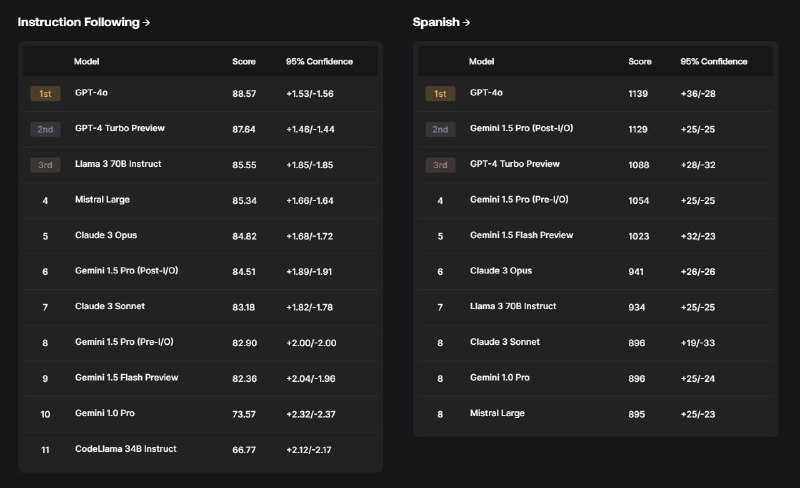
Task: Select Claude 3 Opus in Instruction Following table
Action: [106, 236]
